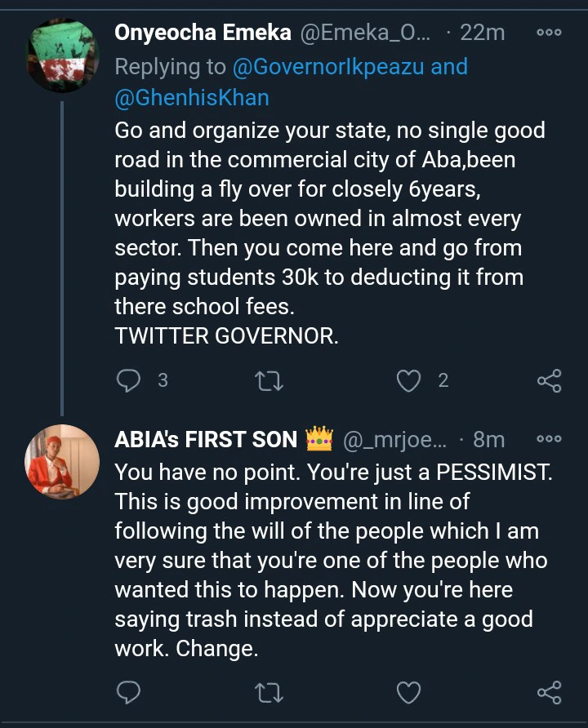The height and width of the screenshot is (728, 588).
Task: Retweet ABIA's FIRST SON tweet
Action: click(269, 693)
